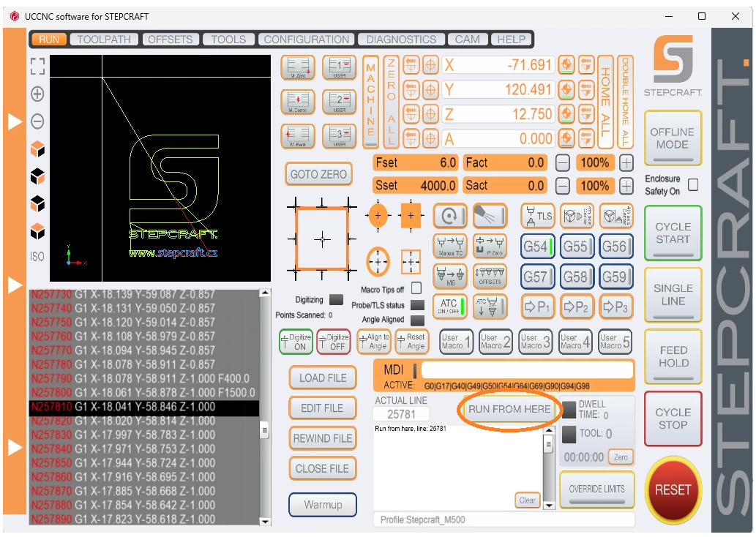756x537 pixels.
Task: Activate the G56 work offset
Action: pos(615,247)
